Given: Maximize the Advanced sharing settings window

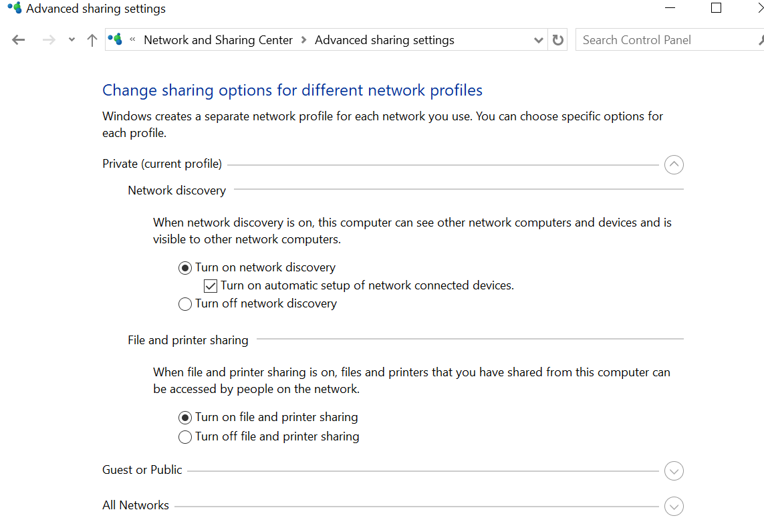Looking at the screenshot, I should 717,9.
